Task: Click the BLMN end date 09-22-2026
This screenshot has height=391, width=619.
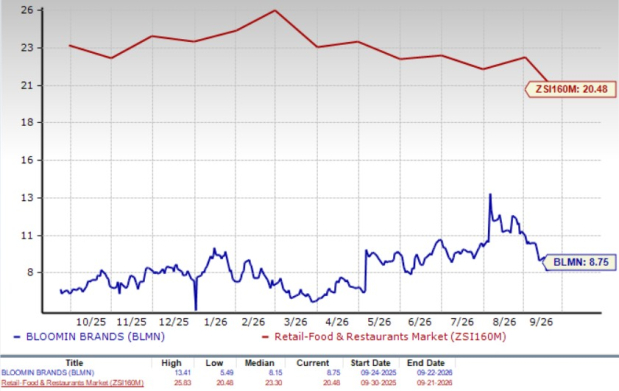Action: click(434, 372)
